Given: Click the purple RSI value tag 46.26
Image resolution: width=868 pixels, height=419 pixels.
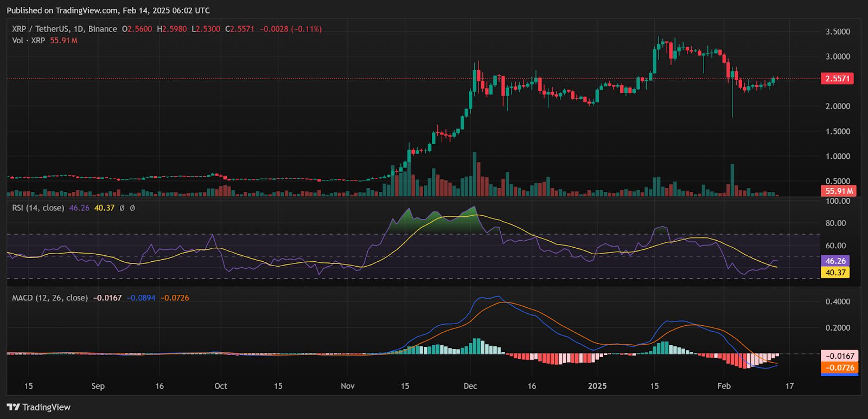Looking at the screenshot, I should tap(835, 261).
